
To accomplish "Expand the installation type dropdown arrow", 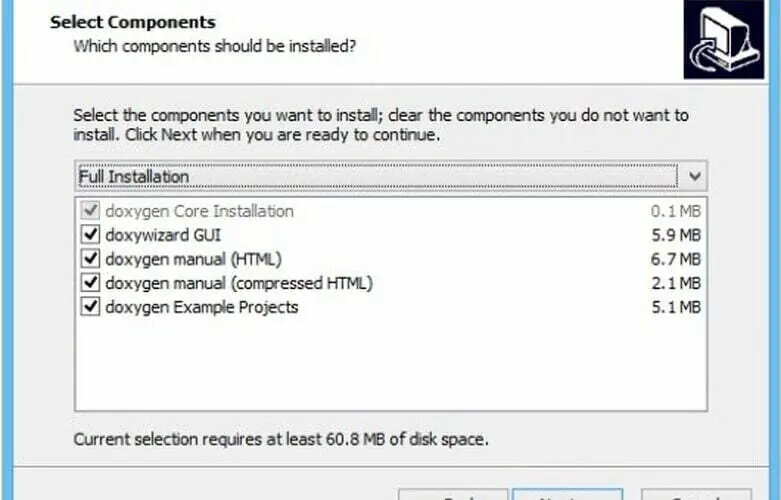I will [x=694, y=176].
